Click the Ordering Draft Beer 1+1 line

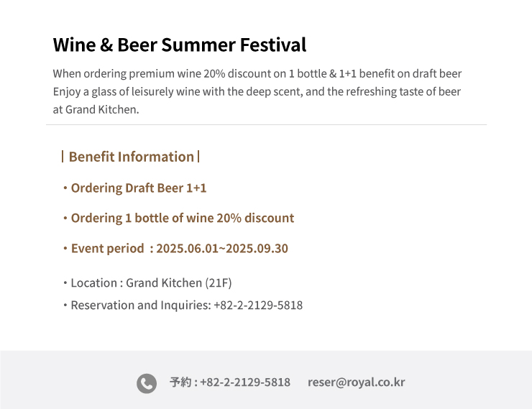139,188
